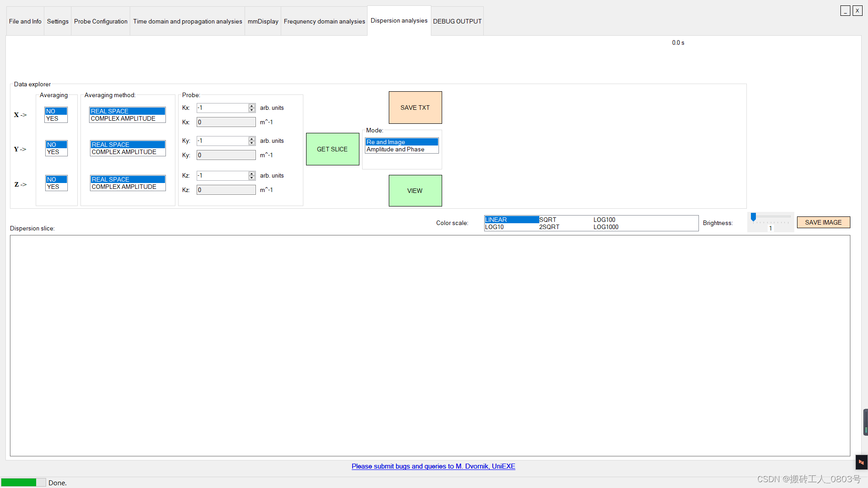Image resolution: width=868 pixels, height=488 pixels.
Task: Click the Brightness slider handle
Action: (x=753, y=217)
